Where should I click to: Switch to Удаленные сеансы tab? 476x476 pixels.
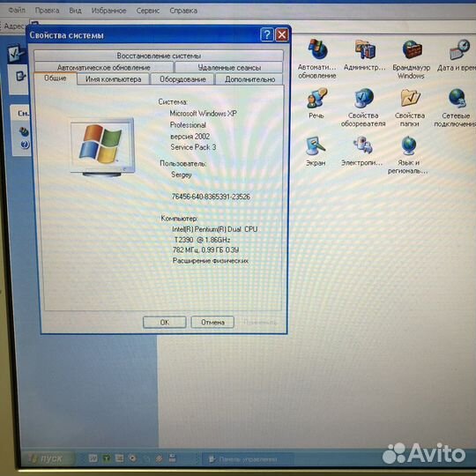(229, 67)
